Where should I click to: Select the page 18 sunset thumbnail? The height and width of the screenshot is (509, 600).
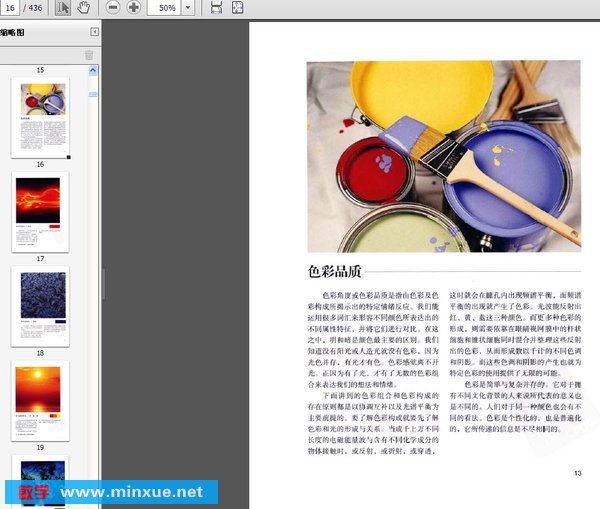click(41, 401)
